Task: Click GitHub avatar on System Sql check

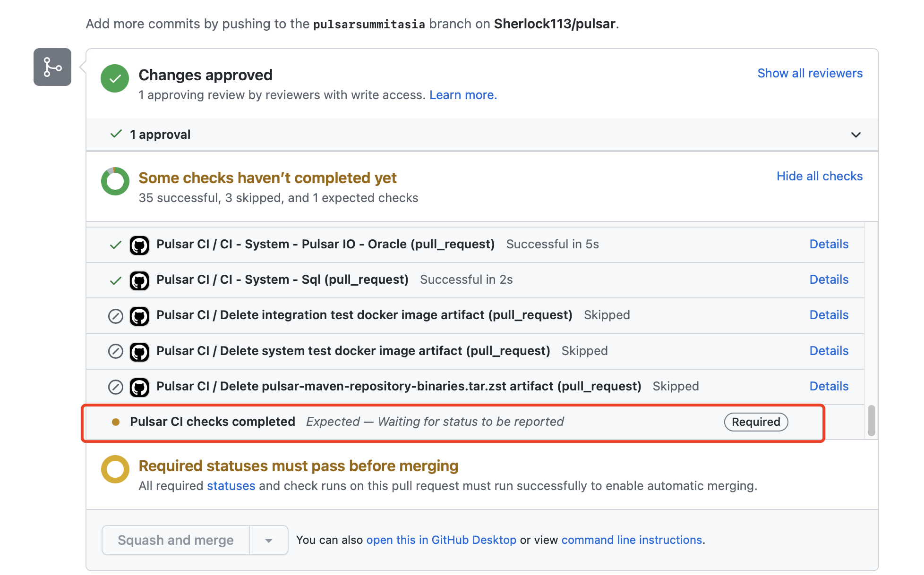Action: 139,280
